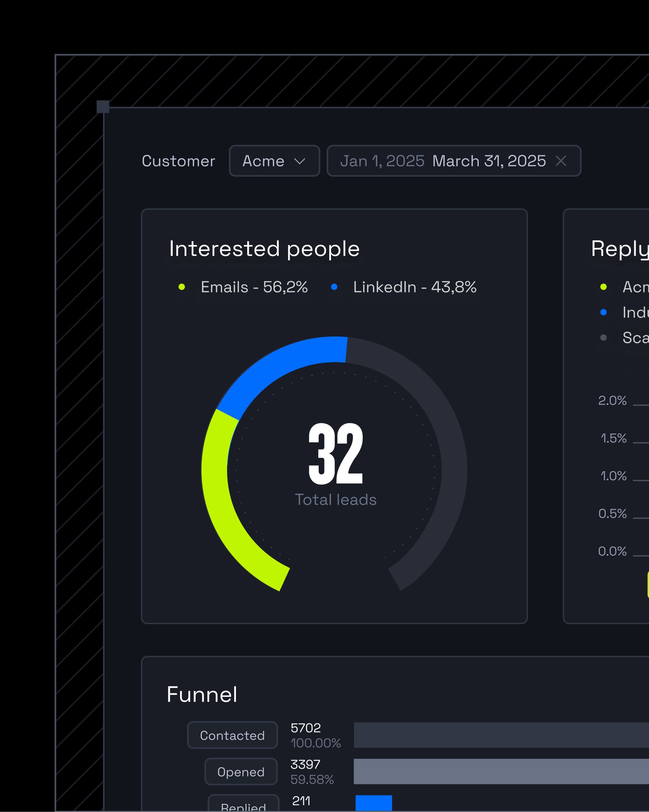Click the Opened funnel stage button

pyautogui.click(x=241, y=772)
